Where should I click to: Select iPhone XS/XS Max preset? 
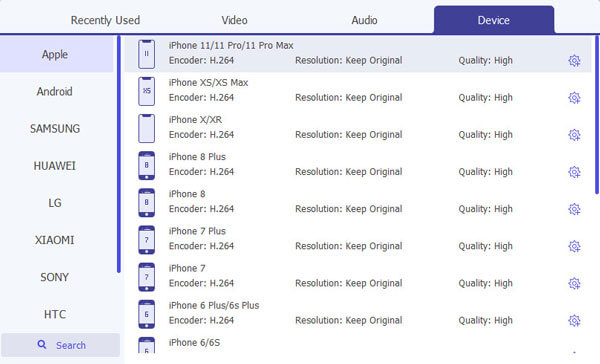(209, 82)
